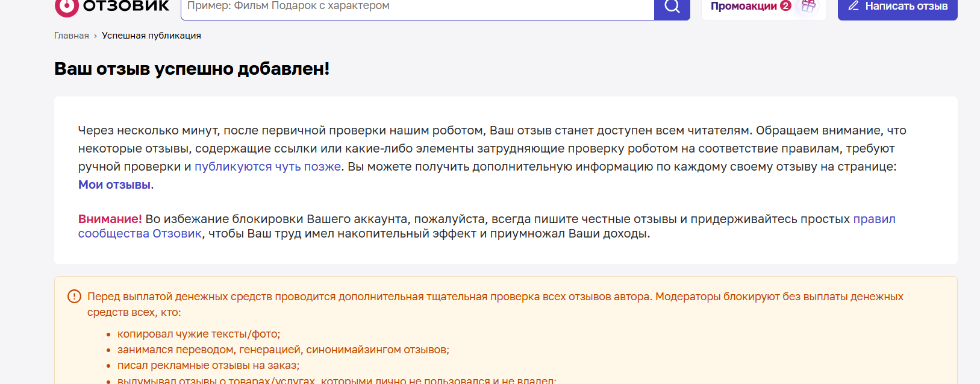Open the Мои отзывы link
This screenshot has width=980, height=384.
tap(114, 184)
